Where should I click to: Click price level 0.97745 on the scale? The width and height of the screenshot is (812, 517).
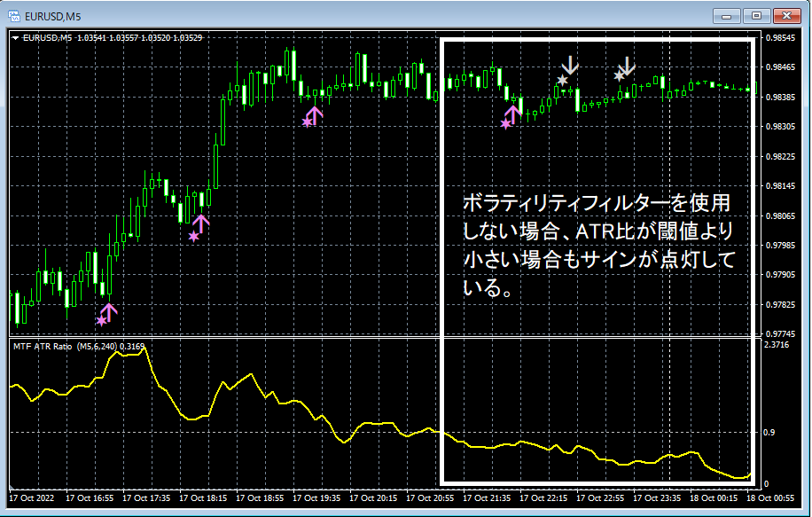pyautogui.click(x=780, y=333)
